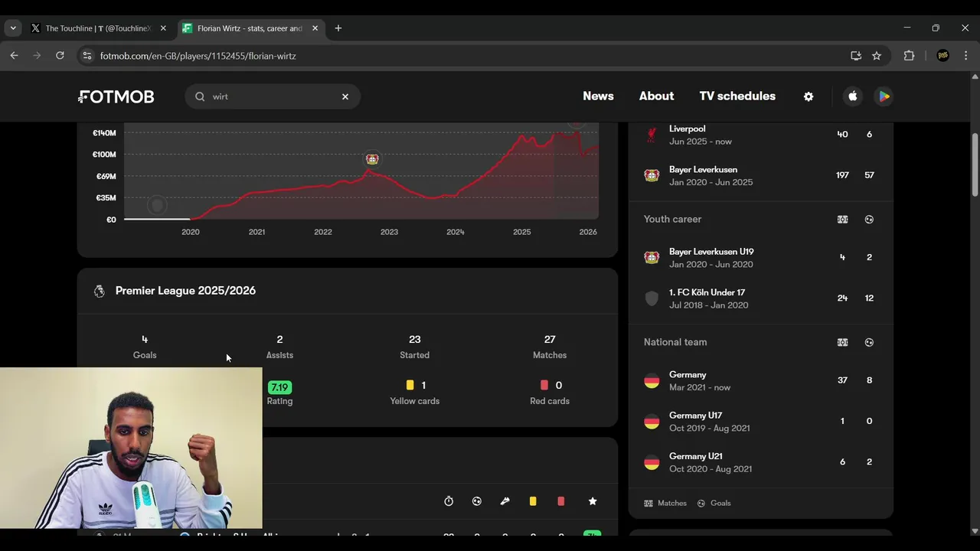
Task: Open the tab search dropdown arrow
Action: point(13,28)
